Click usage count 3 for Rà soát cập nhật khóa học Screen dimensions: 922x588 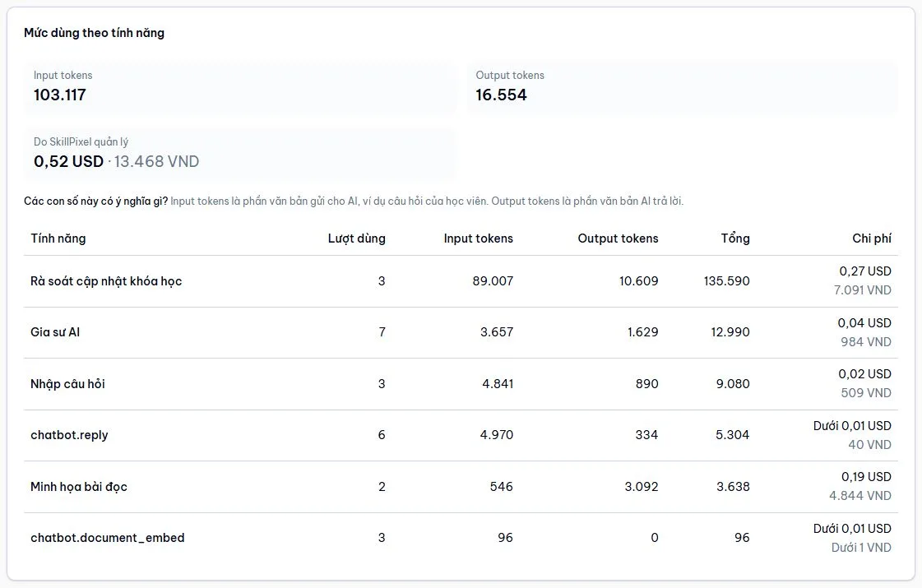pyautogui.click(x=382, y=281)
